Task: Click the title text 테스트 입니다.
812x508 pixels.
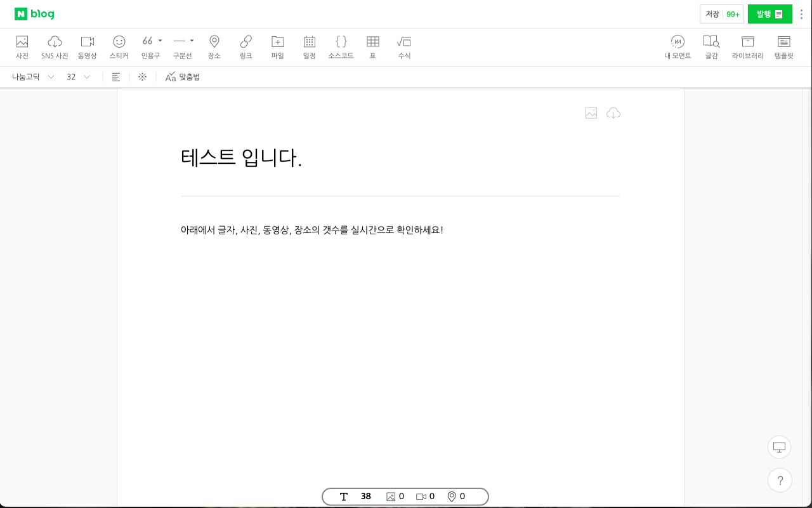Action: click(241, 157)
